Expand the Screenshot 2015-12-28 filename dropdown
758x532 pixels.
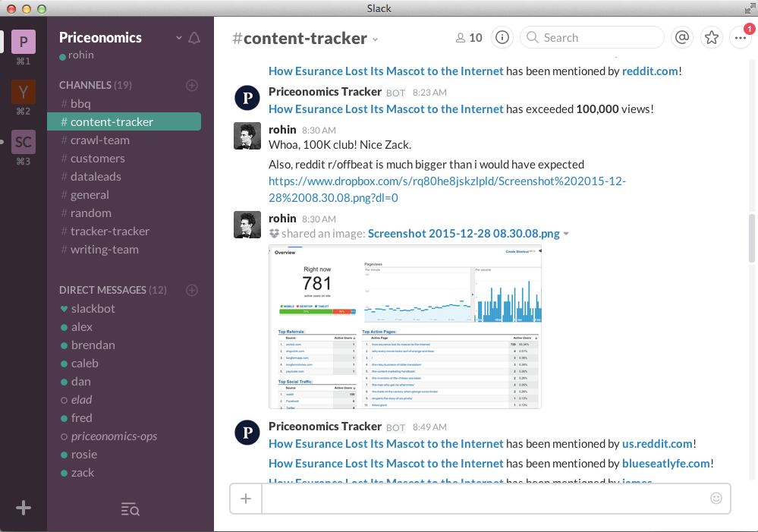(567, 233)
